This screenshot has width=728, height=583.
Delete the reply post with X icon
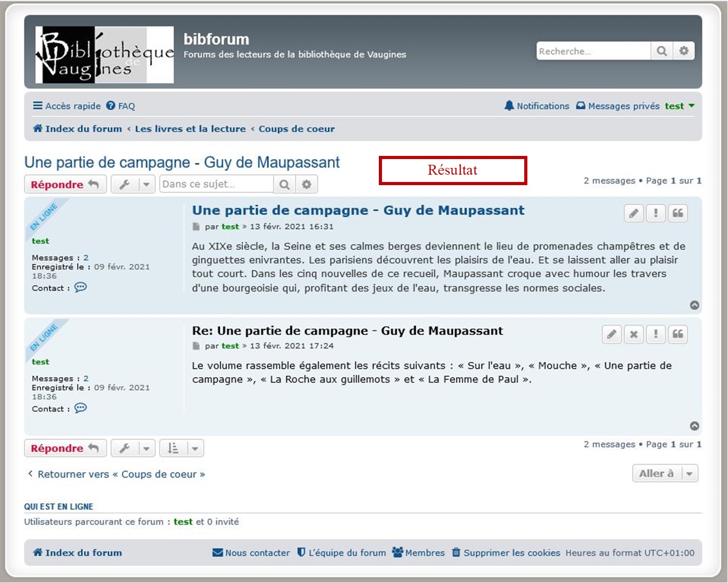(634, 334)
